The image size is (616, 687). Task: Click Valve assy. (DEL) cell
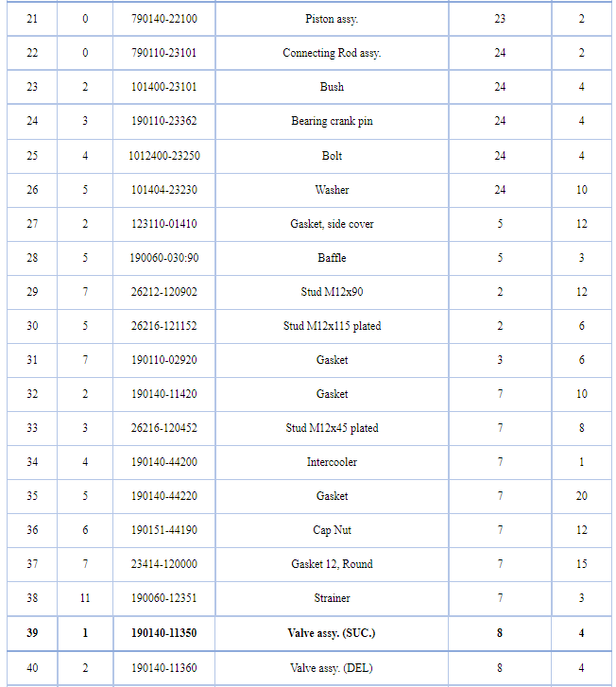(x=332, y=668)
